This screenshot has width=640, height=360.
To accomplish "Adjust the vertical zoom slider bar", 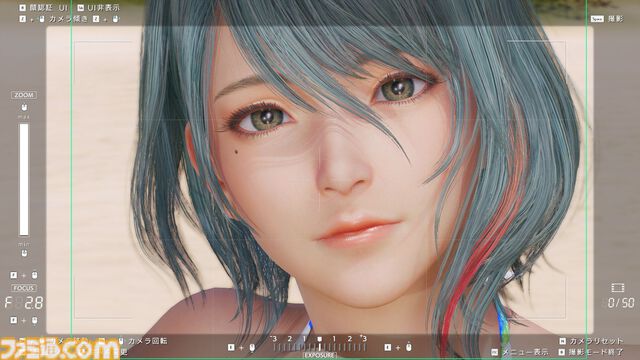I will pos(24,180).
